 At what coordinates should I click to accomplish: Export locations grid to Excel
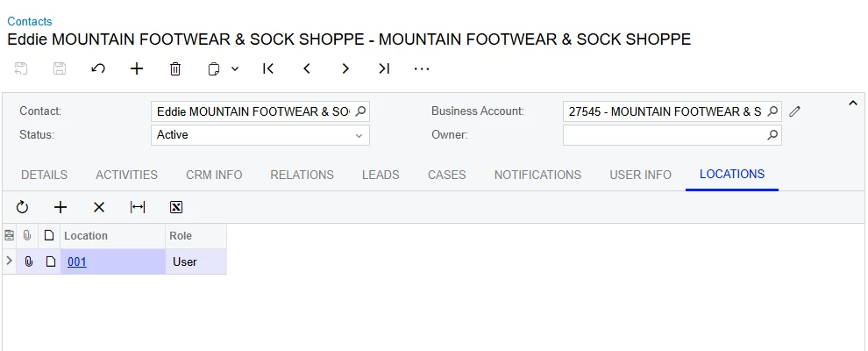(176, 207)
